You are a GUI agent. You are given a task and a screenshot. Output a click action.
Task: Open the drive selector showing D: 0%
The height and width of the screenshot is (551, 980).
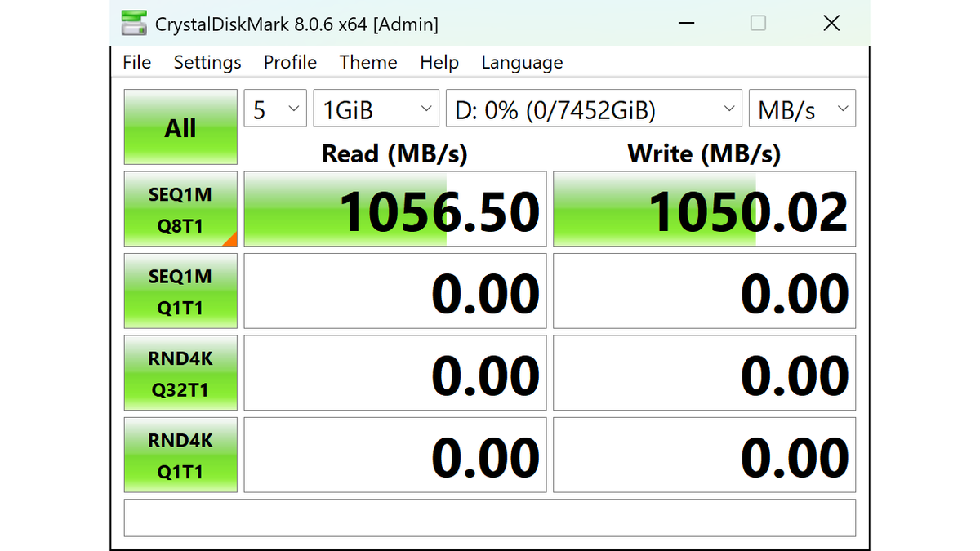pyautogui.click(x=594, y=109)
